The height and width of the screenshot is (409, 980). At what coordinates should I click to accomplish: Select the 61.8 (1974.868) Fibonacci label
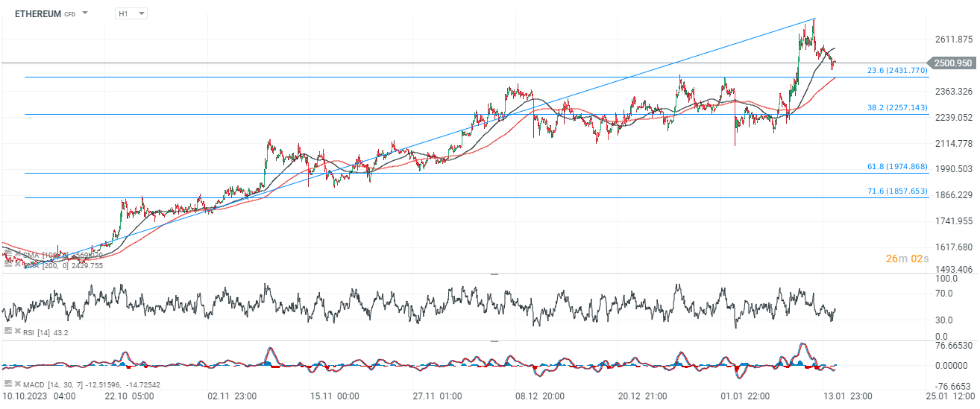(x=897, y=166)
